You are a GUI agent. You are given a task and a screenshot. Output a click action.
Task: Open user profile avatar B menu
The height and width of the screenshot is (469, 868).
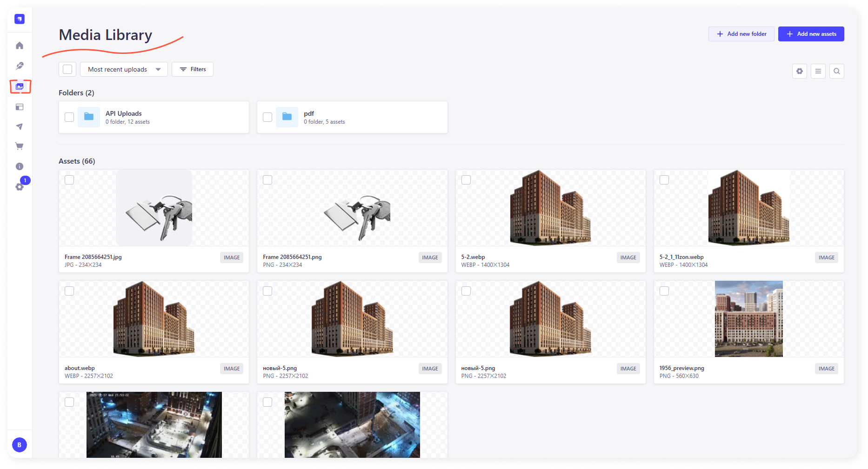point(20,445)
